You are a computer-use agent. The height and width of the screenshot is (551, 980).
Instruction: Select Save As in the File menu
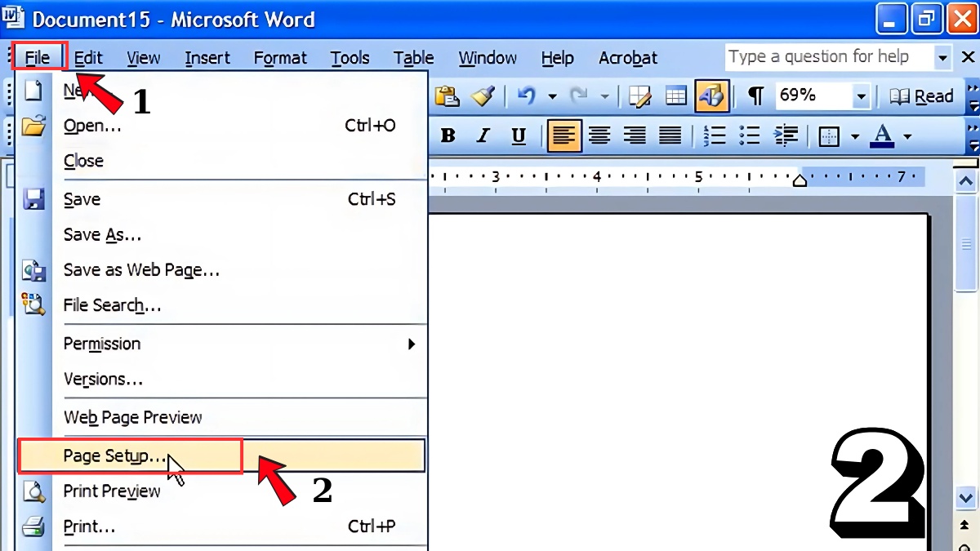click(x=102, y=235)
